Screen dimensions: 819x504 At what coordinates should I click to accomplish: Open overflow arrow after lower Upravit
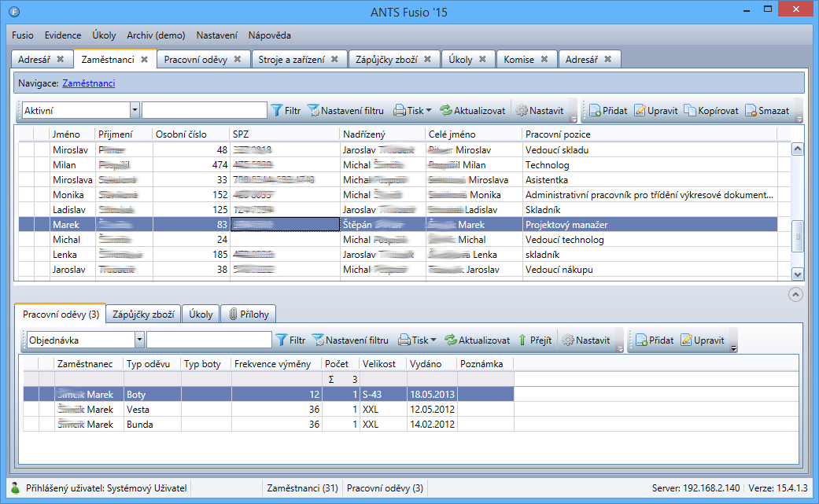734,348
